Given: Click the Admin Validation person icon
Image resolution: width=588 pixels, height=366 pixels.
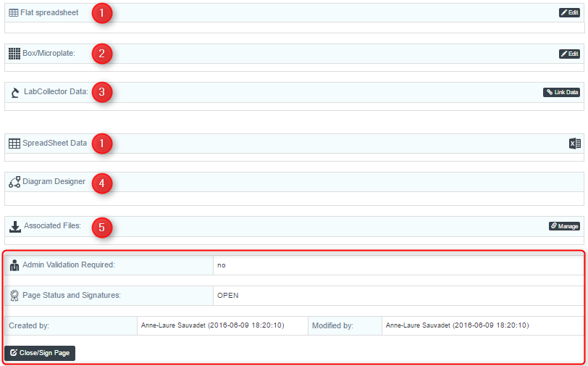Looking at the screenshot, I should (14, 265).
